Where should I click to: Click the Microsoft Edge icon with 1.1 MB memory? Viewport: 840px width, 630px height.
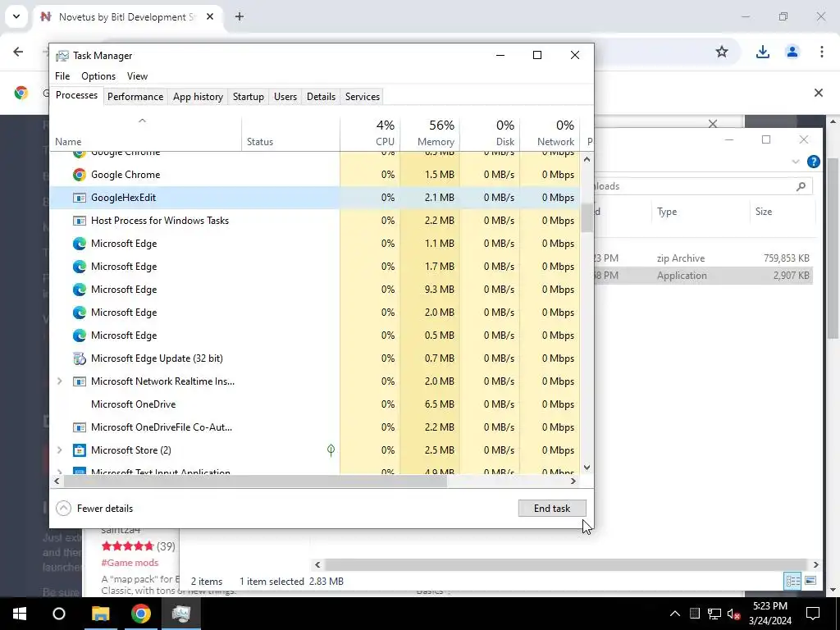(x=80, y=244)
